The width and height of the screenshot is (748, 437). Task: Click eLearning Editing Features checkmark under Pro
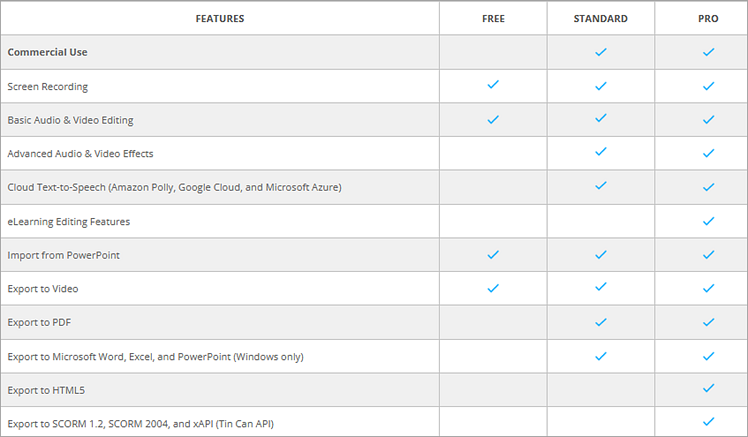pyautogui.click(x=709, y=220)
